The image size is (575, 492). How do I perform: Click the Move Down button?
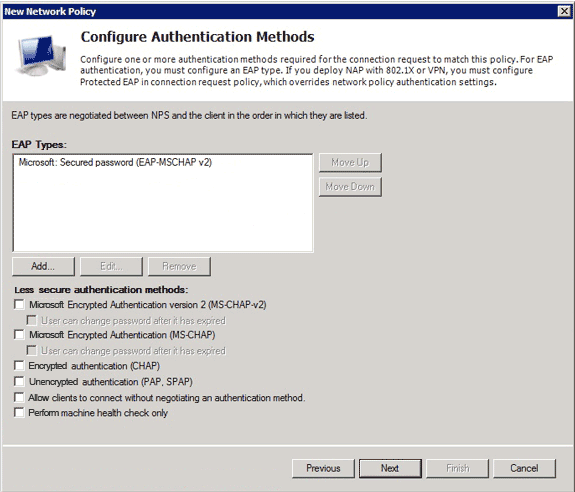click(x=350, y=187)
